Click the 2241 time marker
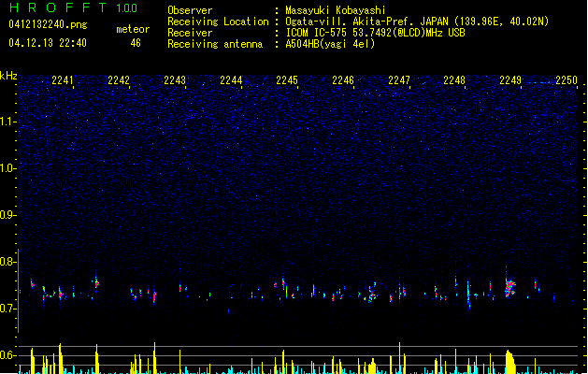 pos(63,80)
